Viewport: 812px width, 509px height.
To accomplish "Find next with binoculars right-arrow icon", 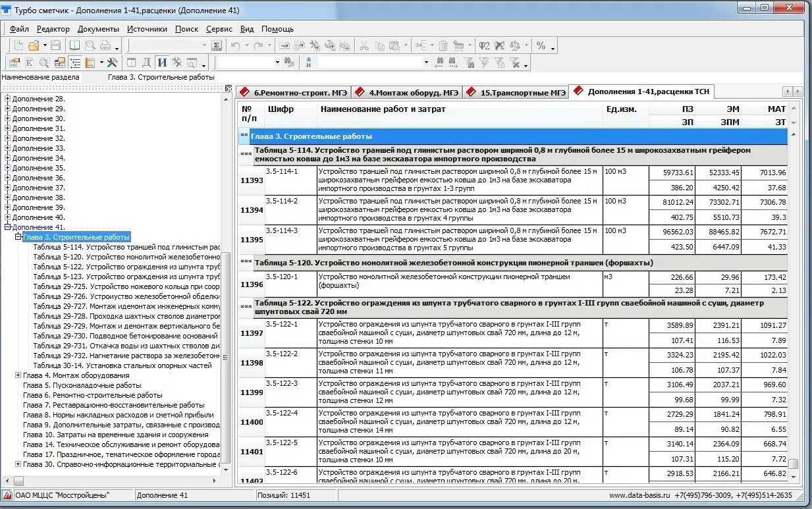I will pyautogui.click(x=452, y=63).
